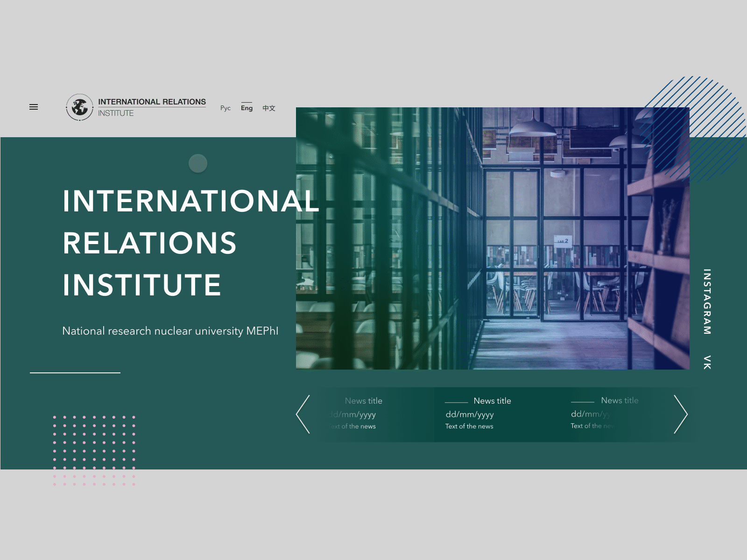Image resolution: width=747 pixels, height=560 pixels.
Task: Switch language to Рус
Action: [226, 108]
